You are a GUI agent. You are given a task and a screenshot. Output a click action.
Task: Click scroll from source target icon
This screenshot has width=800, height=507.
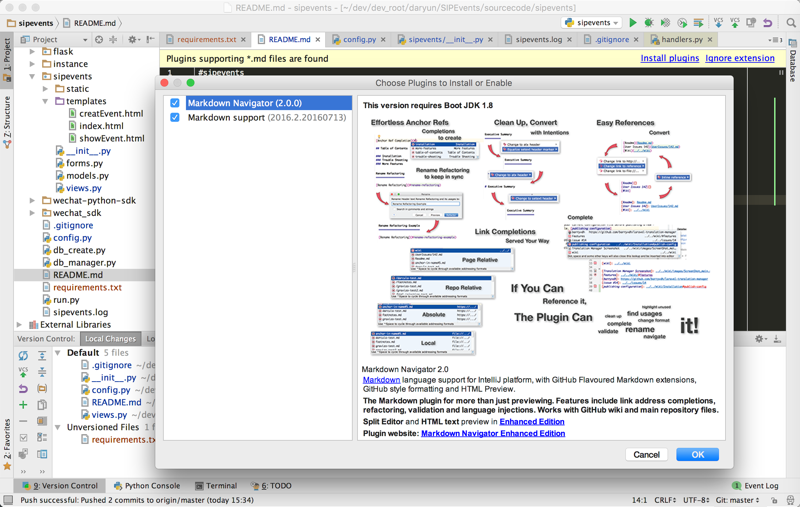coord(99,39)
